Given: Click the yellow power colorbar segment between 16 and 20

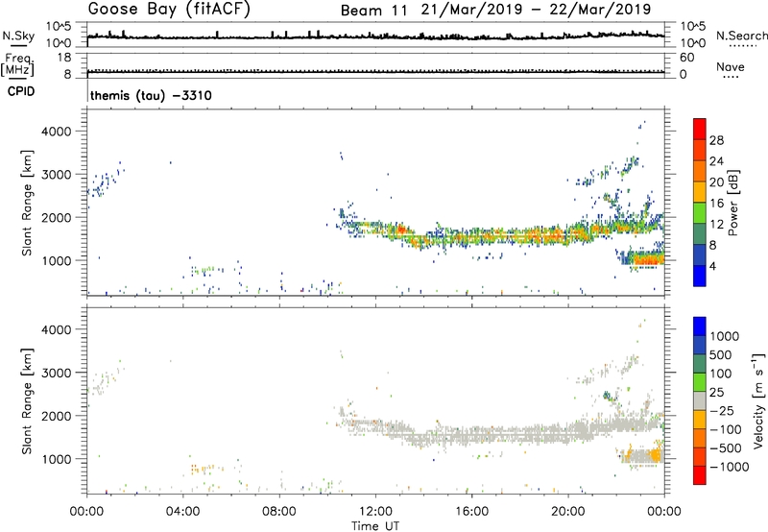Looking at the screenshot, I should pyautogui.click(x=700, y=192).
